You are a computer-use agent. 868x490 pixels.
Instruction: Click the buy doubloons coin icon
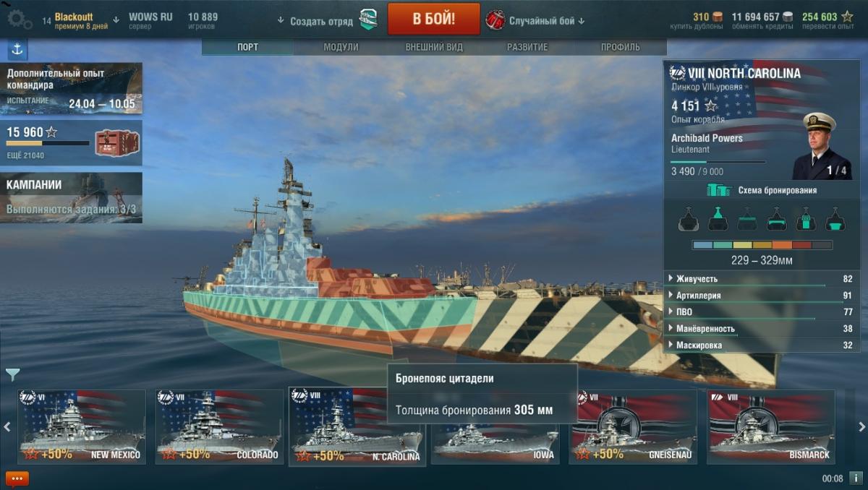(x=718, y=17)
